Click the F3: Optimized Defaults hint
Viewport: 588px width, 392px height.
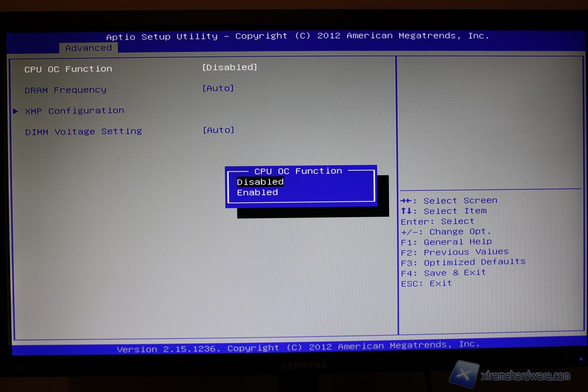463,262
